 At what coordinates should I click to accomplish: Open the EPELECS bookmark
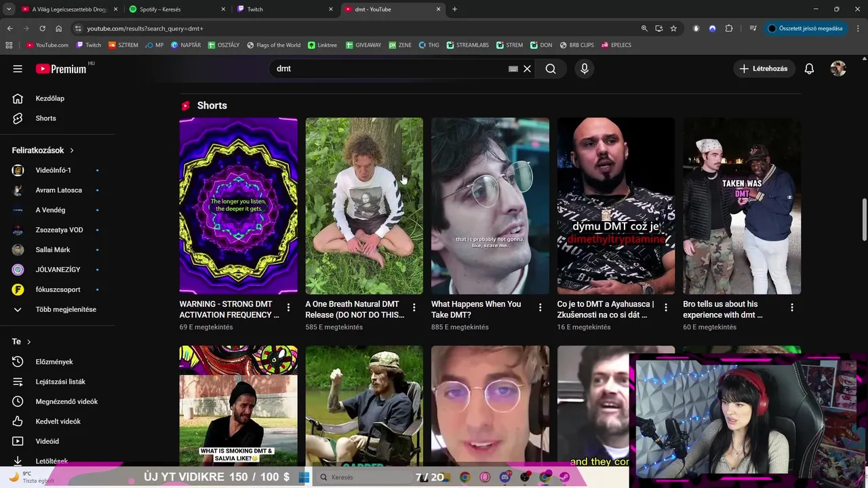pos(616,45)
